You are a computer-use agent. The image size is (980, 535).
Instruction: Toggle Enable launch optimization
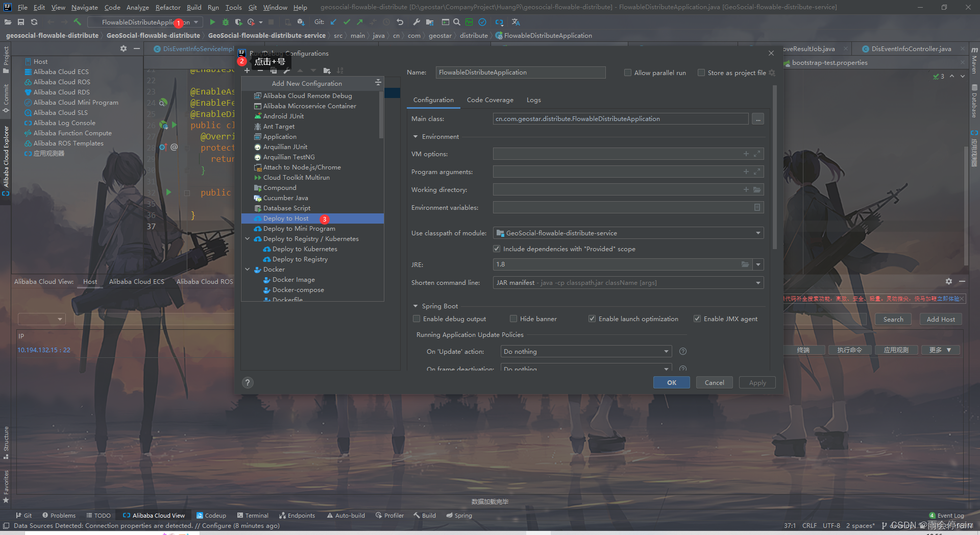(592, 319)
